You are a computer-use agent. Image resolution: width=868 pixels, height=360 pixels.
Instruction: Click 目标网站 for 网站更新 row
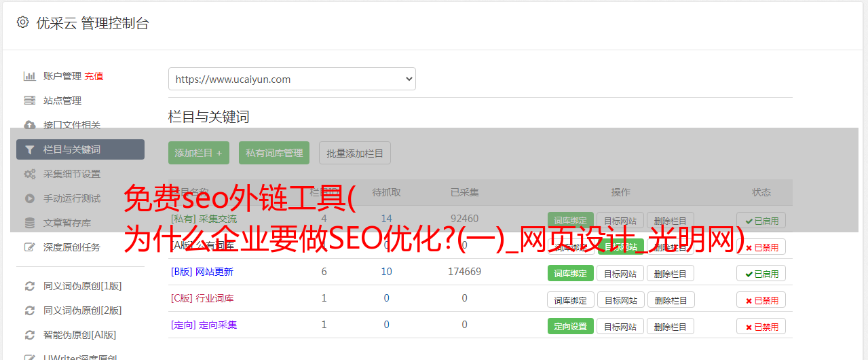click(620, 274)
